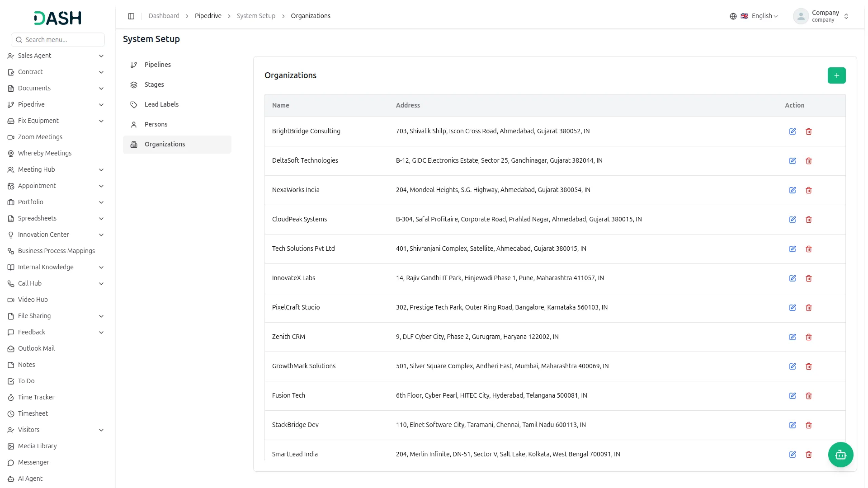Select the Organizations setup tab
Screen dimensions: 868x488
177,145
